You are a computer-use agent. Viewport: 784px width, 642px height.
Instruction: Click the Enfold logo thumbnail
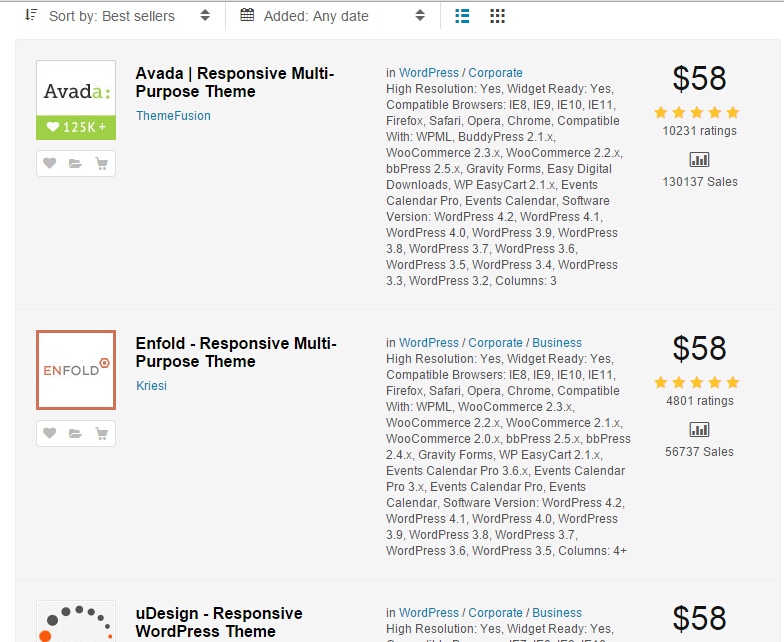pos(76,370)
